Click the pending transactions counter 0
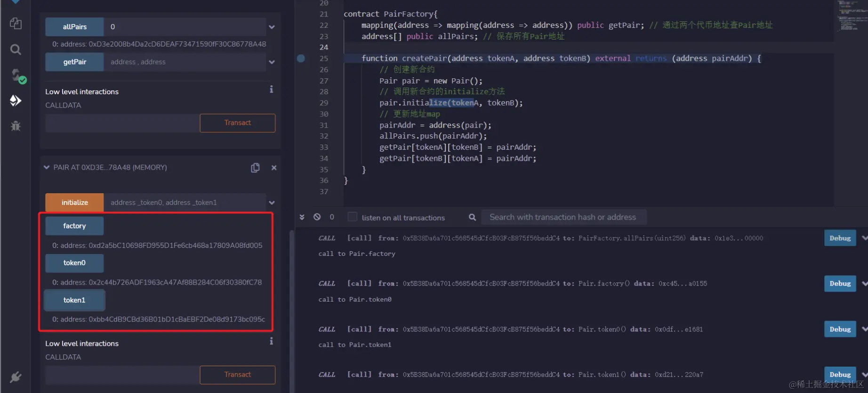Viewport: 868px width, 393px height. [x=332, y=217]
